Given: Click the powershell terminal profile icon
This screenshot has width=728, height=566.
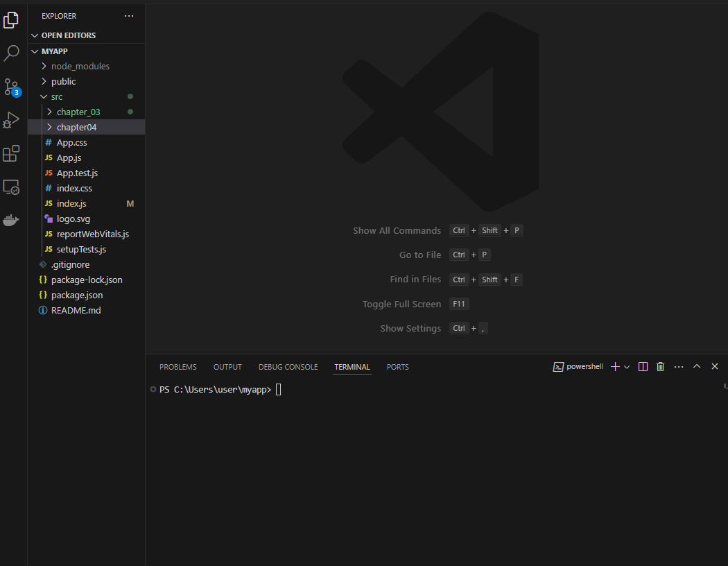Looking at the screenshot, I should coord(558,367).
